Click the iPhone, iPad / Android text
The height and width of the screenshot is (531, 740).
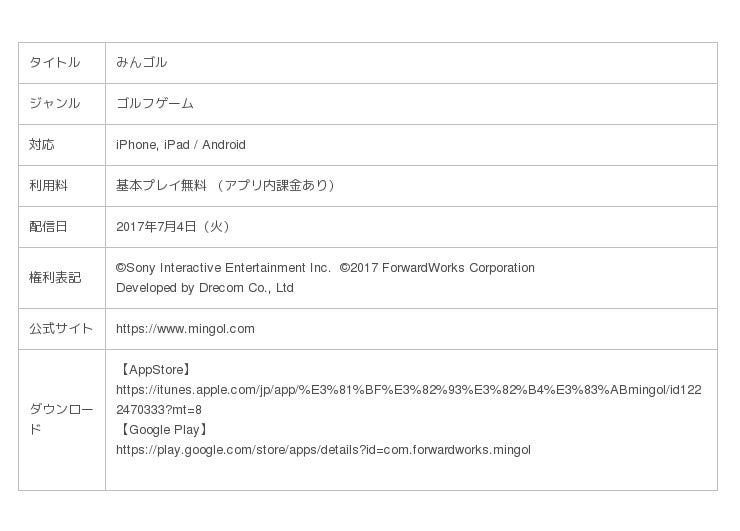(x=180, y=145)
